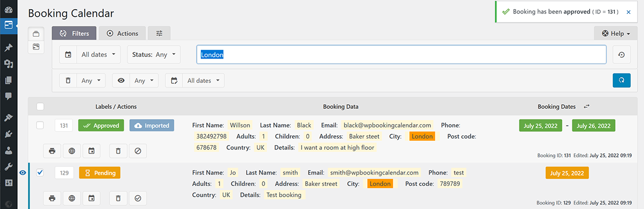Click swap arrows icon next to Booking Dates
The height and width of the screenshot is (209, 644).
pos(587,106)
